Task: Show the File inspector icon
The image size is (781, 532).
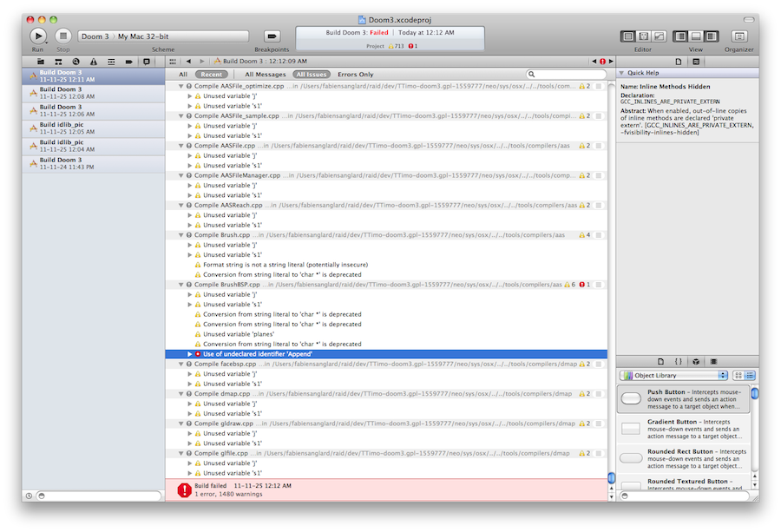Action: (679, 62)
